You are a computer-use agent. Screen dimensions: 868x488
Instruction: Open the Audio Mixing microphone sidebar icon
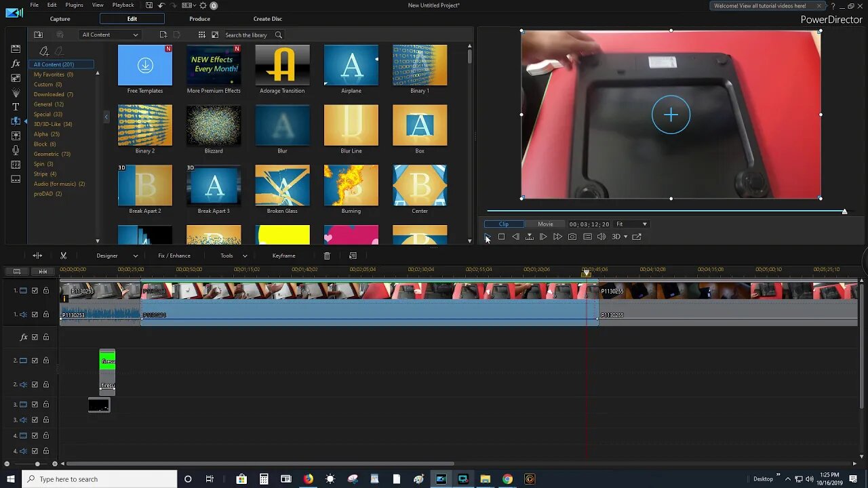coord(16,150)
